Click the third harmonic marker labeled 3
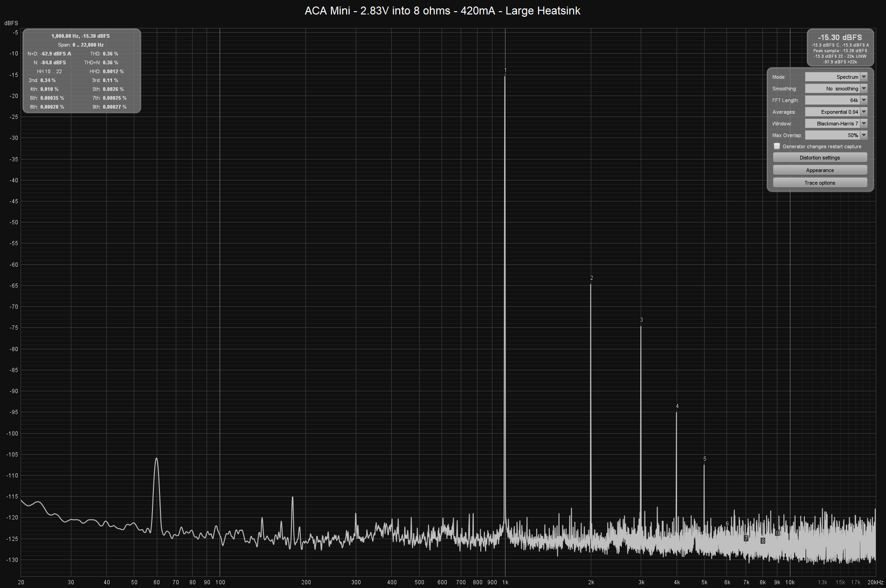 point(642,320)
